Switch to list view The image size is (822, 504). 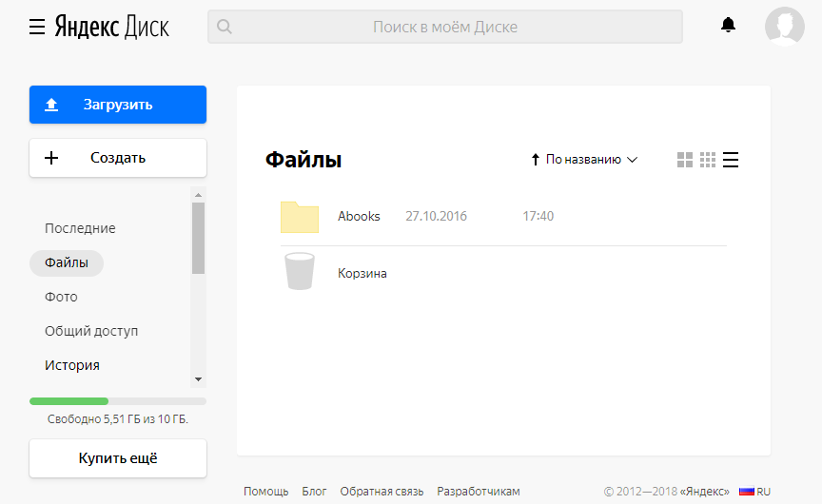pyautogui.click(x=731, y=160)
